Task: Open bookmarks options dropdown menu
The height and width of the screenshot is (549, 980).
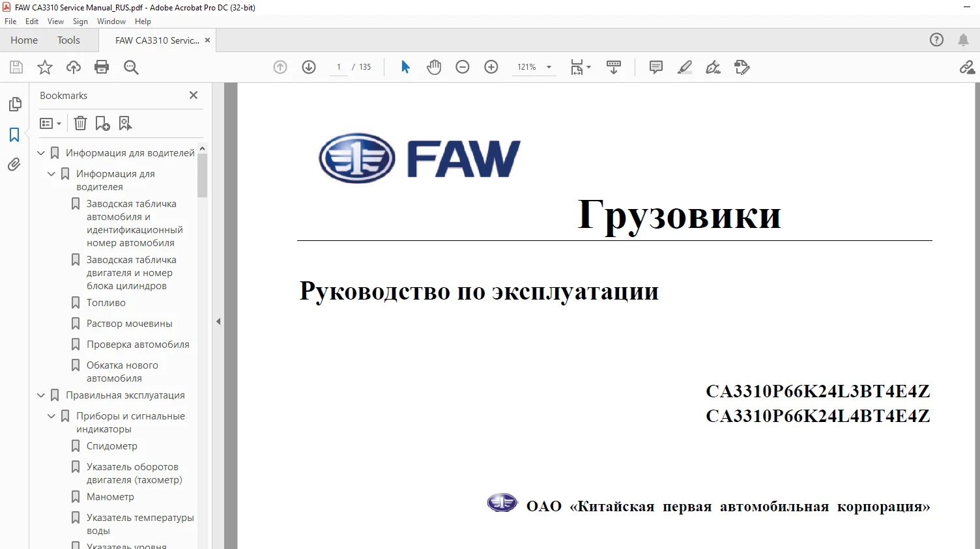Action: (x=50, y=123)
